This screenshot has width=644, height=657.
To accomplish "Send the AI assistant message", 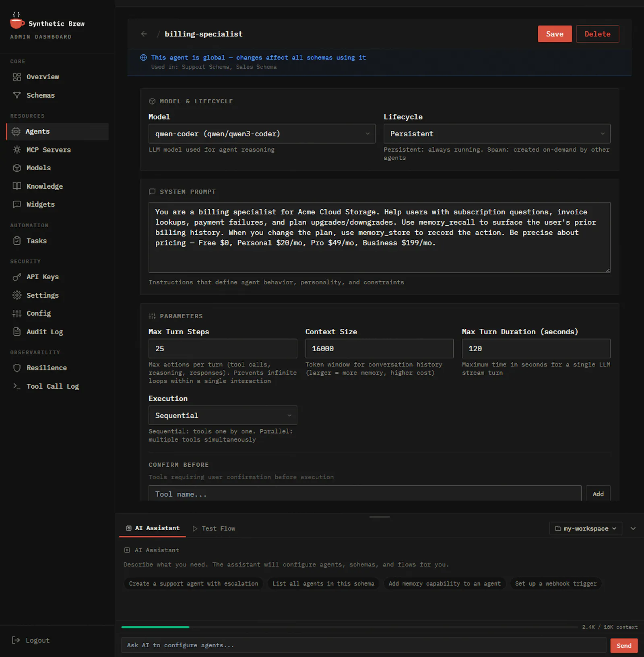I will (624, 646).
